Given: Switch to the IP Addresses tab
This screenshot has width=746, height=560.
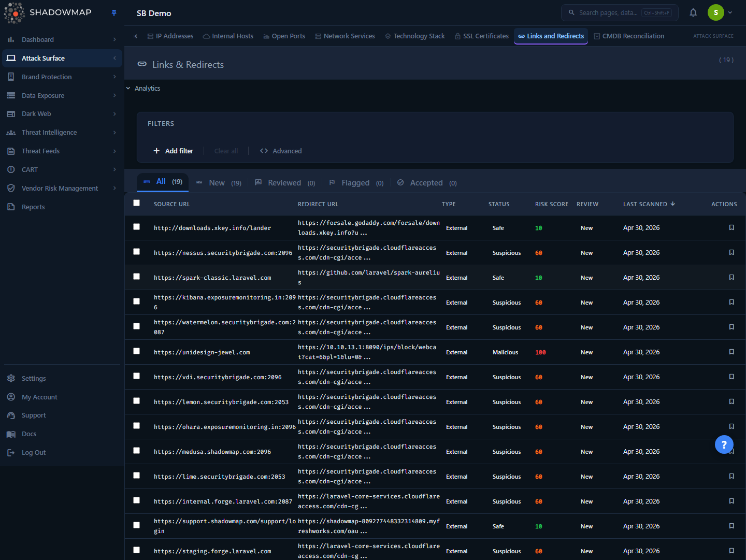Looking at the screenshot, I should coord(170,36).
